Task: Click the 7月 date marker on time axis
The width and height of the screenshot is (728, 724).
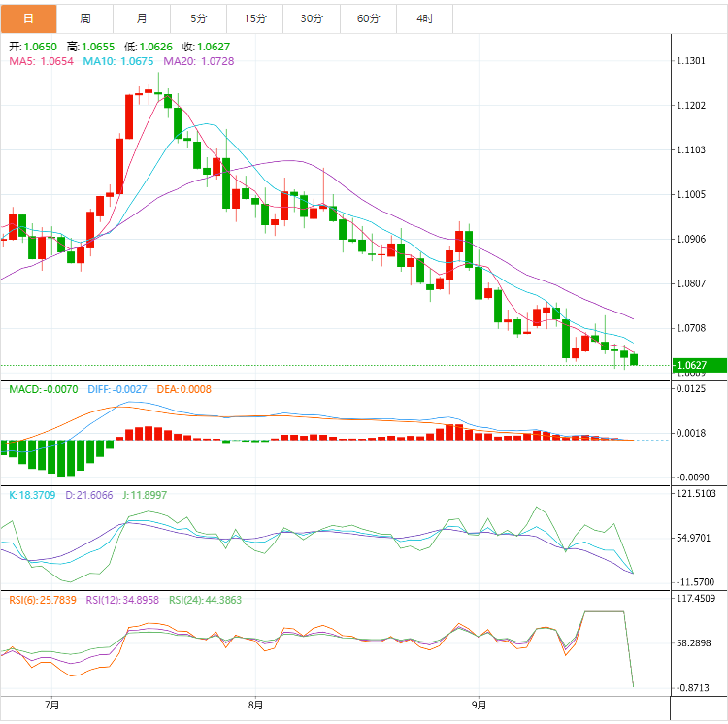Action: 51,705
